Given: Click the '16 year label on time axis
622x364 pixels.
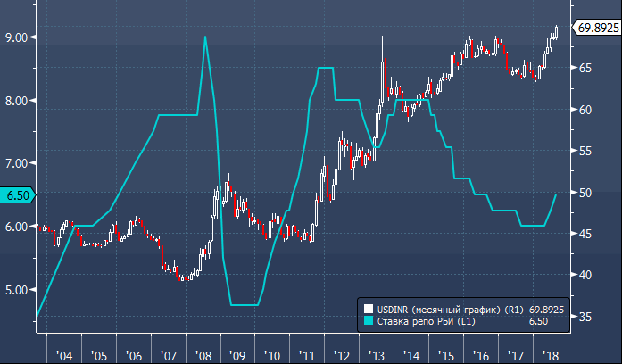Looking at the screenshot, I should [481, 354].
